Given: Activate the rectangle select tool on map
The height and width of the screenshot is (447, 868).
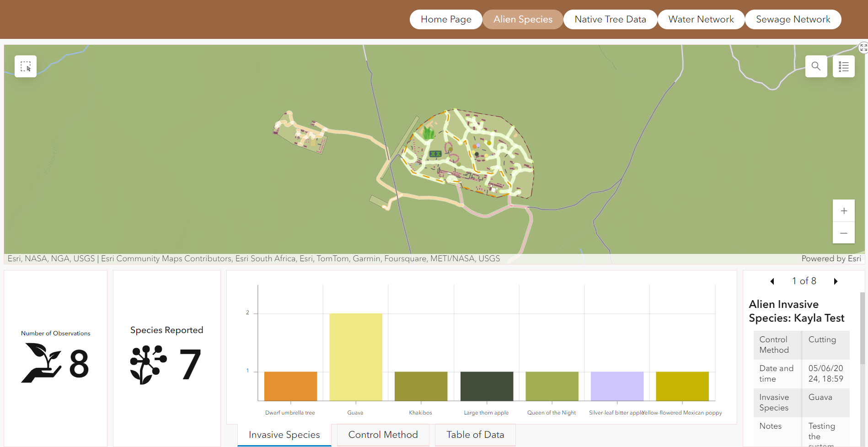Looking at the screenshot, I should (x=26, y=66).
